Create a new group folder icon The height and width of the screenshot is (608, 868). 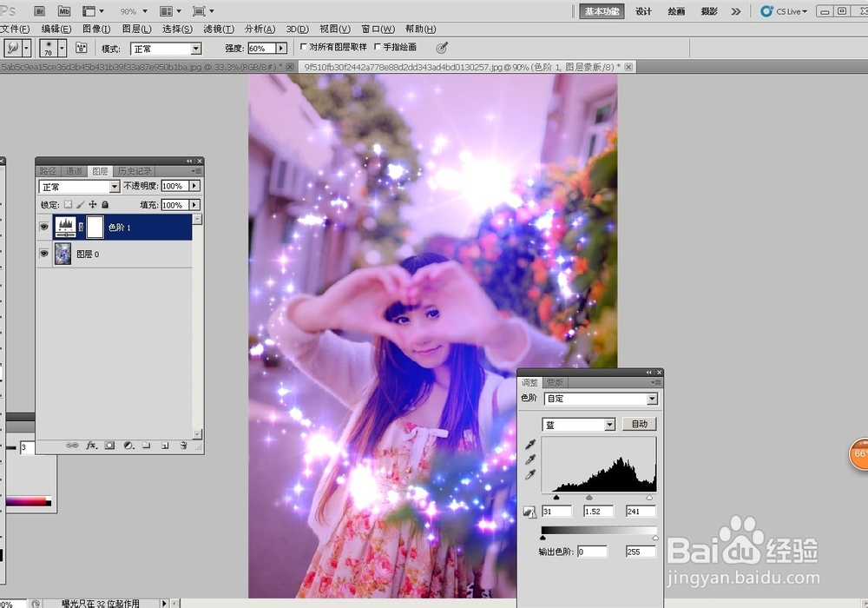point(146,446)
